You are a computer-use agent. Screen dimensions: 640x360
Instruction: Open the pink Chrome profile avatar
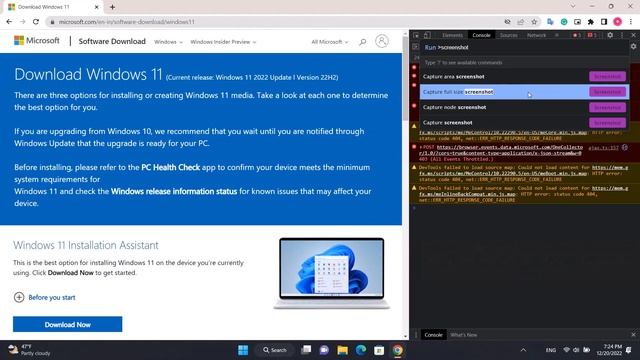pyautogui.click(x=618, y=22)
